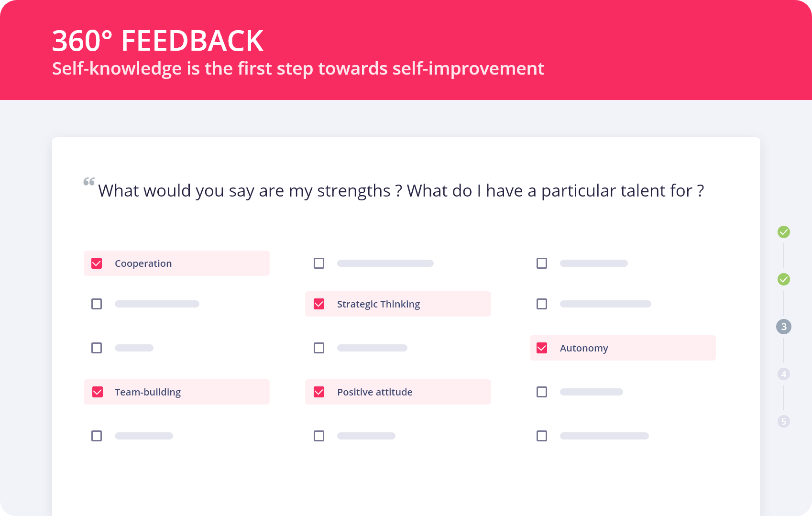
Task: Click the Strategic Thinking label
Action: tap(378, 304)
